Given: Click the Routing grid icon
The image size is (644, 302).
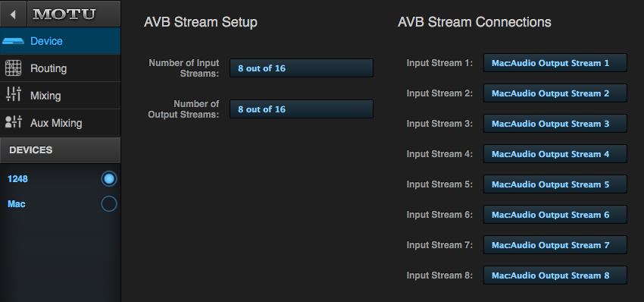Looking at the screenshot, I should click(13, 68).
